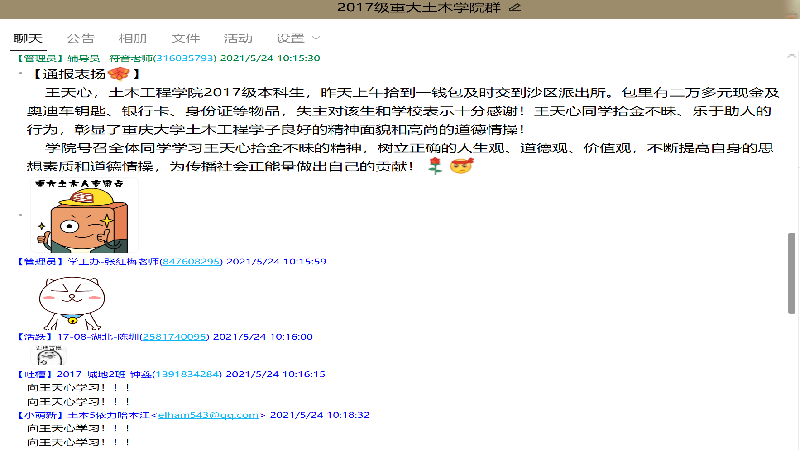800x450 pixels.
Task: Expand the 设置 dropdown
Action: tap(298, 38)
